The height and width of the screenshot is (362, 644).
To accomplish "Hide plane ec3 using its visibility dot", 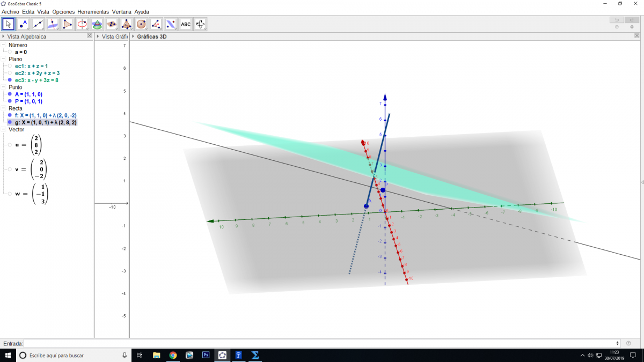I will pyautogui.click(x=10, y=80).
